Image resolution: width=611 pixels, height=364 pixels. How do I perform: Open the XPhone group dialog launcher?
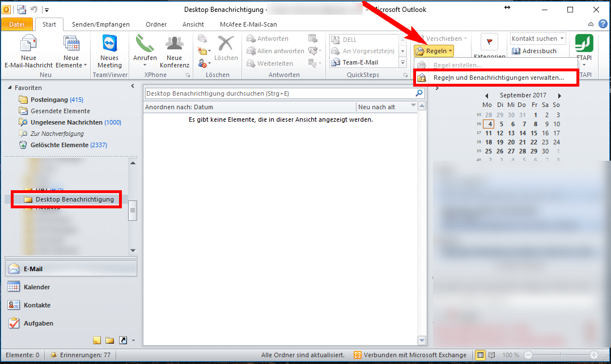click(188, 75)
